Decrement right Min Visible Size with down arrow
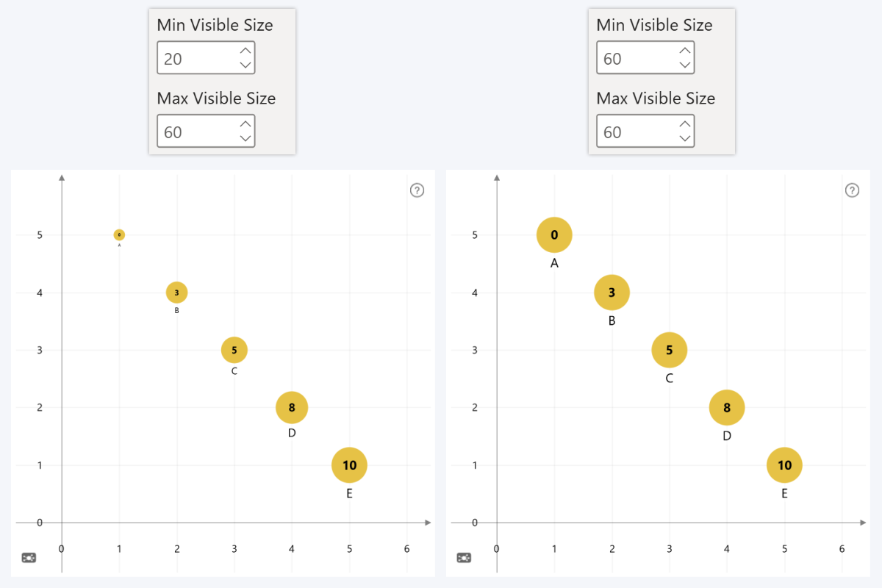 pos(684,65)
